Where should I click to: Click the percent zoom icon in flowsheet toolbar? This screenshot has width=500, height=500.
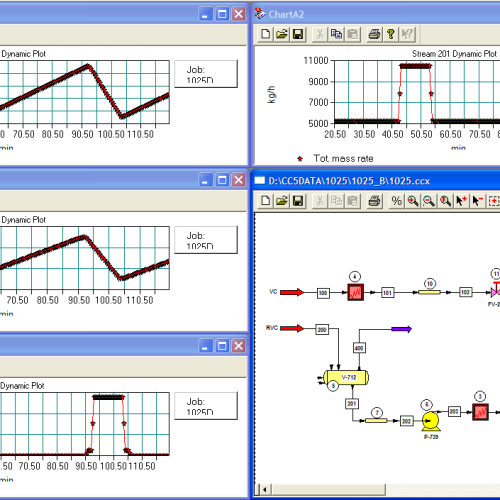pos(396,201)
